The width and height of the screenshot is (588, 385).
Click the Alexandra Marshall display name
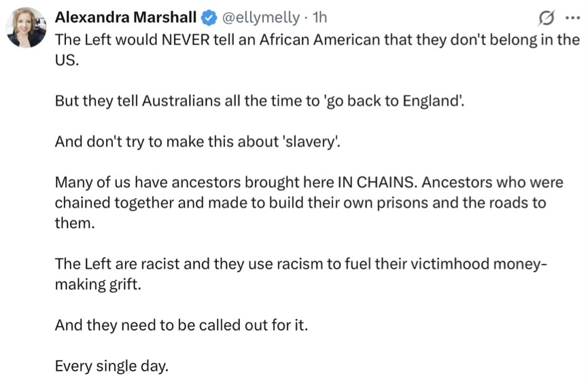coord(125,17)
